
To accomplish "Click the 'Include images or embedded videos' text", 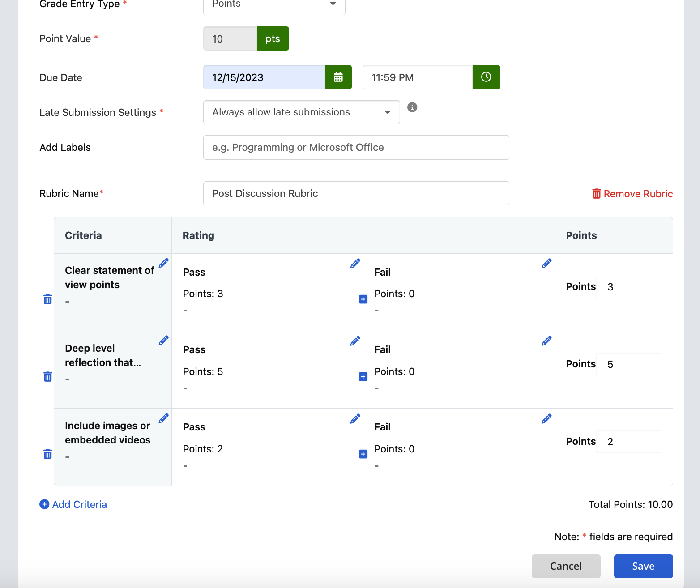I will click(x=108, y=433).
